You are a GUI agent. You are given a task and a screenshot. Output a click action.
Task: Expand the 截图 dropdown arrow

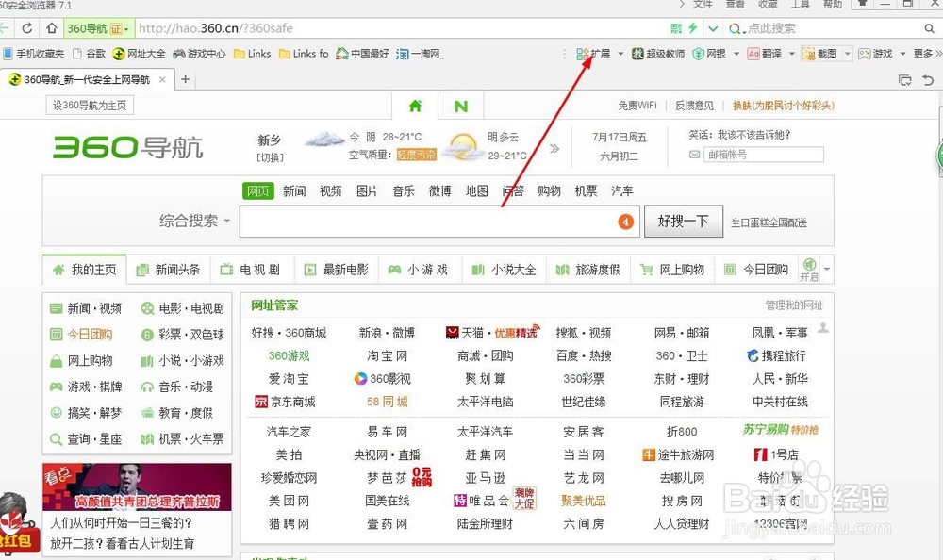click(848, 54)
